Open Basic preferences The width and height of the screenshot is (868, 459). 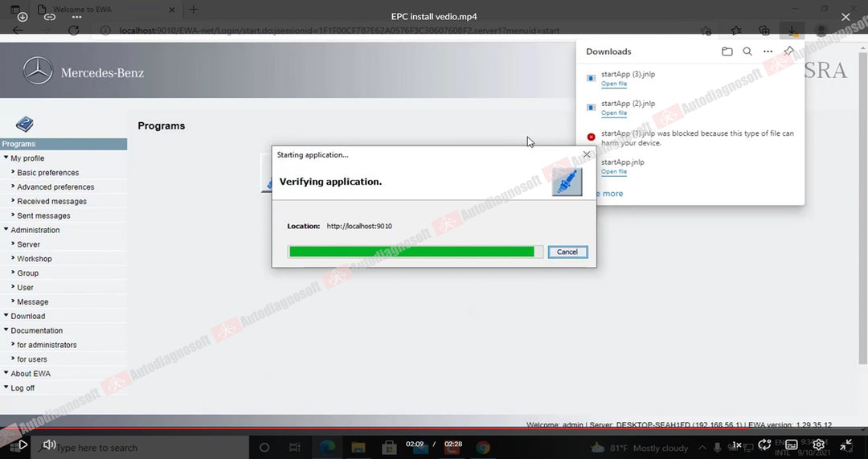coord(47,173)
